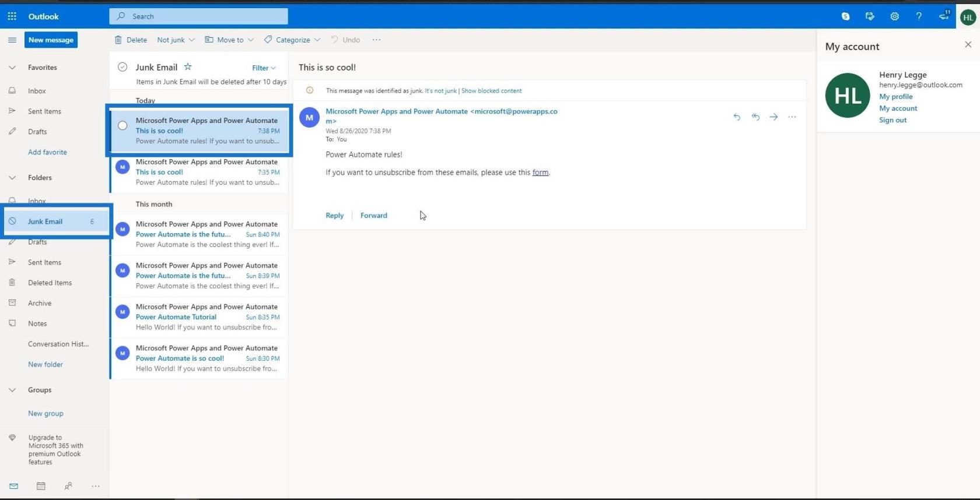
Task: Select all messages circle in Junk Email header
Action: [x=123, y=67]
